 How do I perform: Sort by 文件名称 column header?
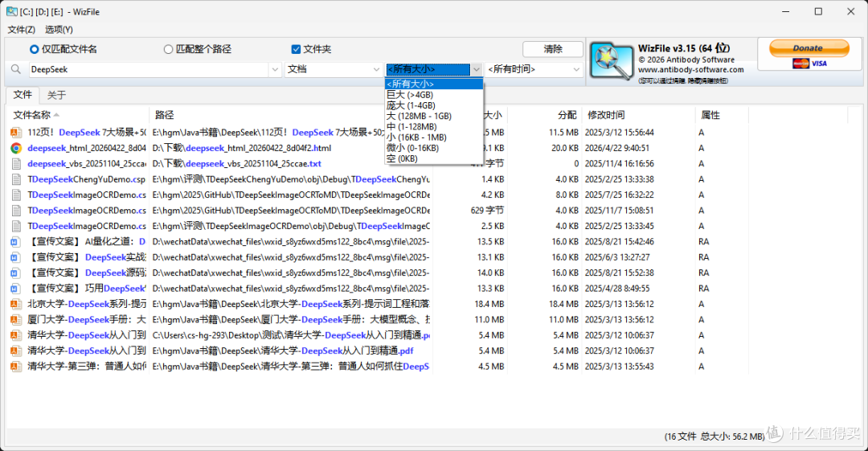(x=79, y=115)
